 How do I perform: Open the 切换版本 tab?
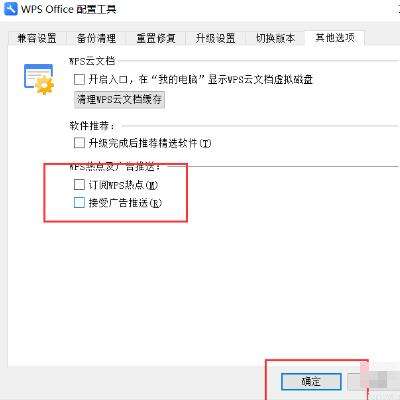coord(275,38)
